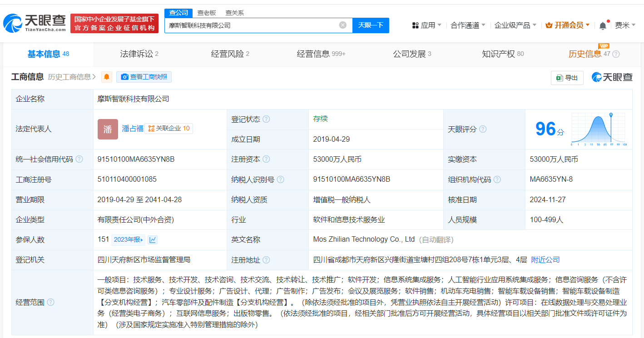The image size is (644, 338).
Task: Open the notification bell in header
Action: pos(603,25)
